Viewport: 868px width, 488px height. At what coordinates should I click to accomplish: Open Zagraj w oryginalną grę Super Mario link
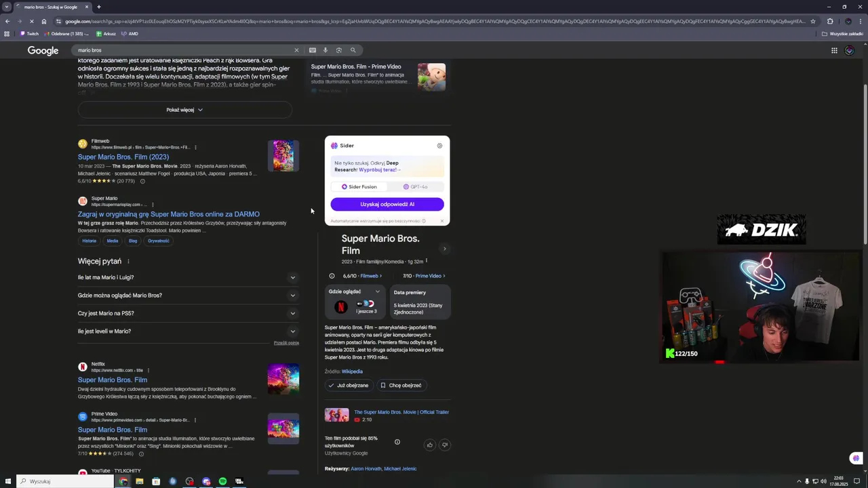tap(169, 214)
